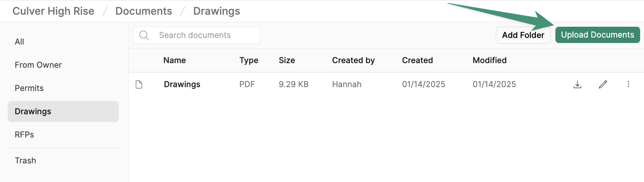Click the Add Folder button
The width and height of the screenshot is (644, 182).
pos(523,35)
